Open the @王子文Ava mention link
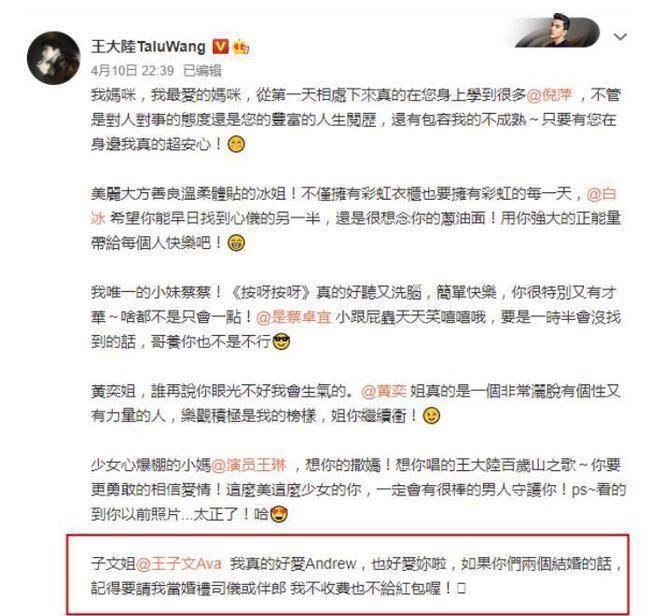 tap(179, 564)
